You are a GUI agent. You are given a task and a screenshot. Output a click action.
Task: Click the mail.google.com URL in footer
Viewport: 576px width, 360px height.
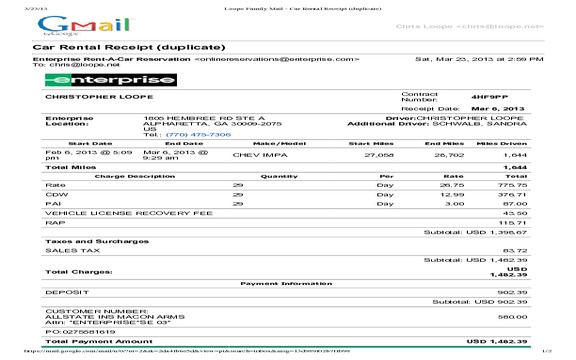187,351
